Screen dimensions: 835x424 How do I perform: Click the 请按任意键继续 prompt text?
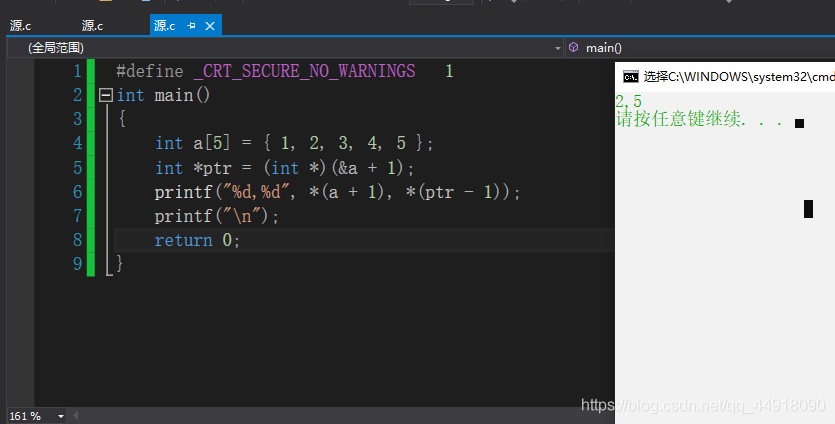[699, 119]
